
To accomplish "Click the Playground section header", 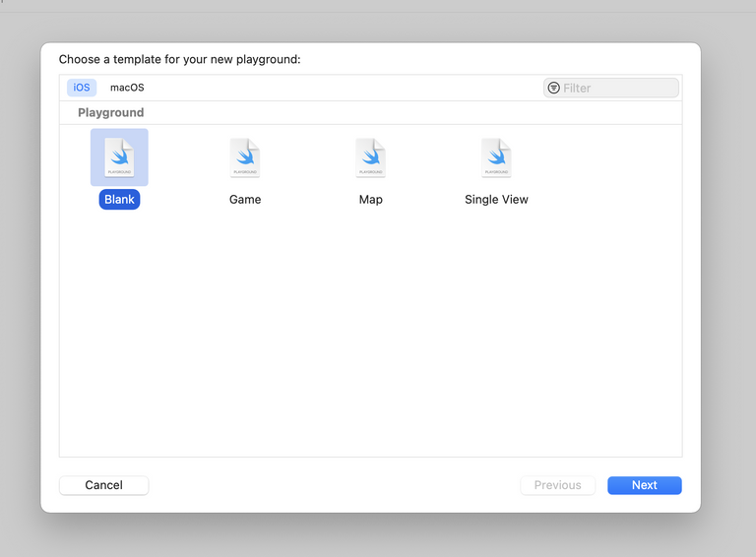I will [x=111, y=112].
